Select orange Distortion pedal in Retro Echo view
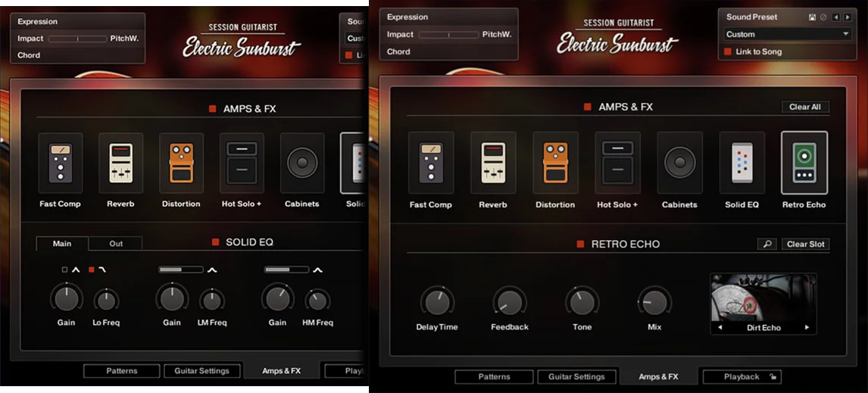The width and height of the screenshot is (868, 393). 555,163
